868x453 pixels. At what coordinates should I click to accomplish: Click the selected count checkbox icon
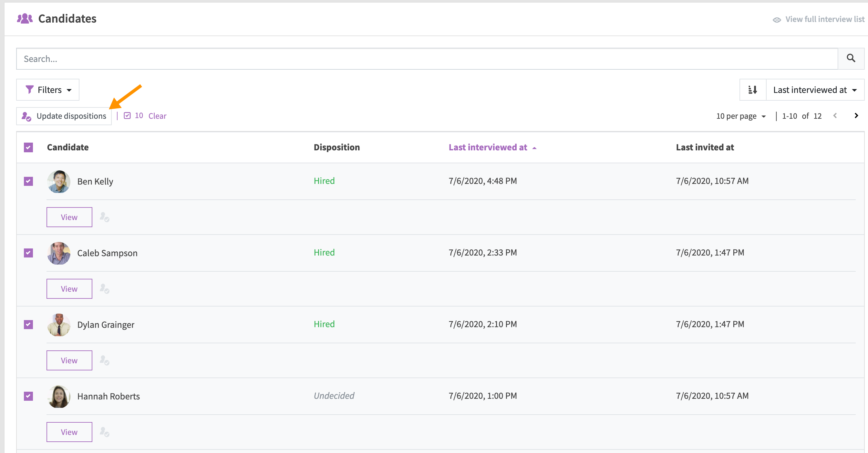pyautogui.click(x=127, y=116)
